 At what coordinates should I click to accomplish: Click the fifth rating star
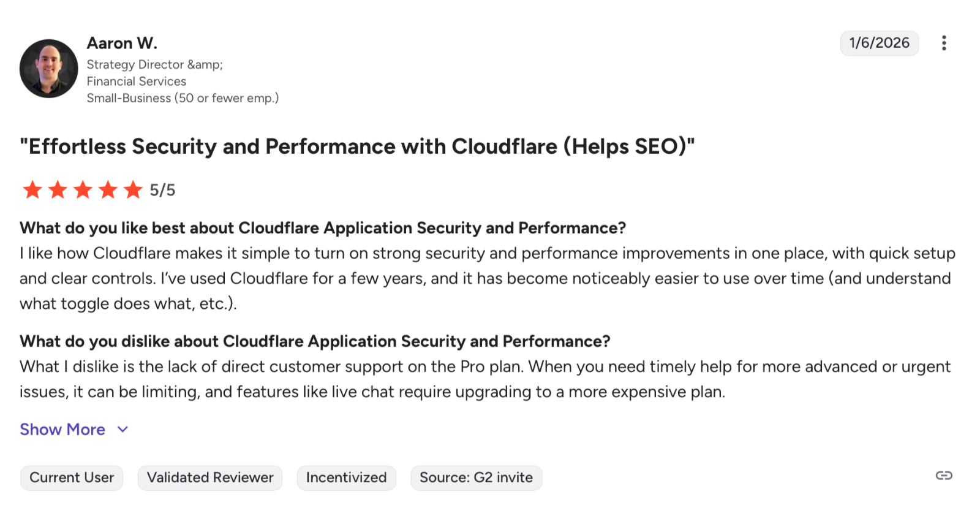(x=133, y=190)
